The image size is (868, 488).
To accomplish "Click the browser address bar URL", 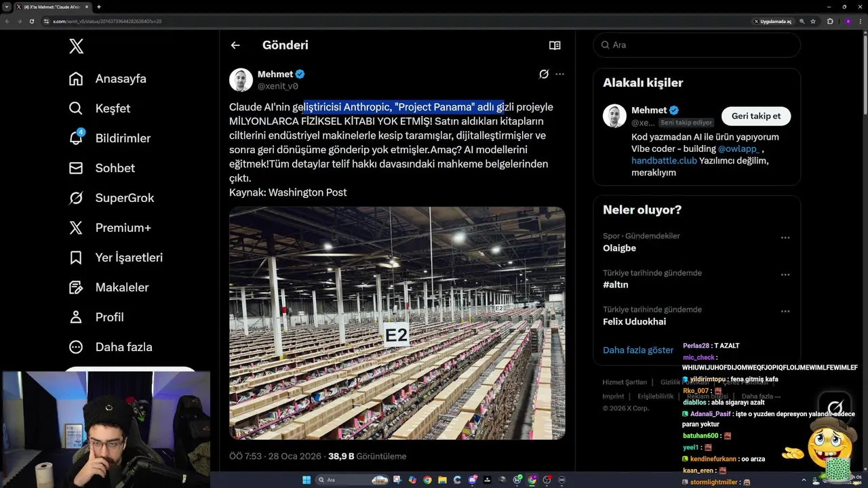I will (x=107, y=21).
